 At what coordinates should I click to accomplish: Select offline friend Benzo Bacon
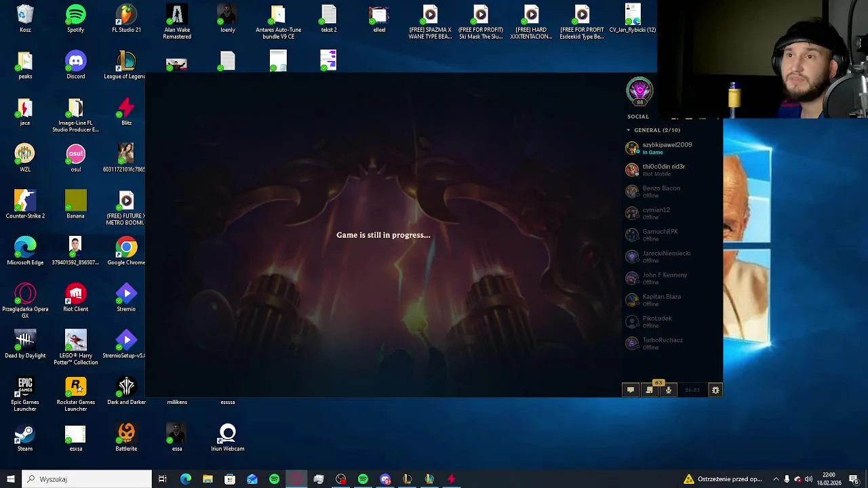point(672,191)
